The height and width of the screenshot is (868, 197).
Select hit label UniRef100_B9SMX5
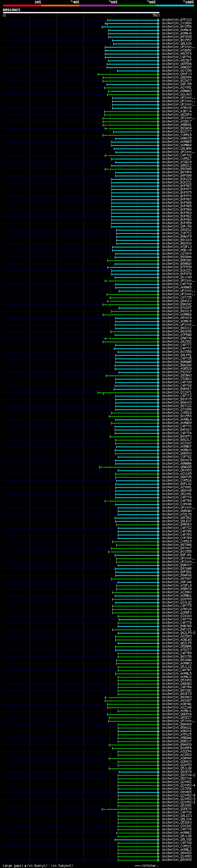(177, 860)
